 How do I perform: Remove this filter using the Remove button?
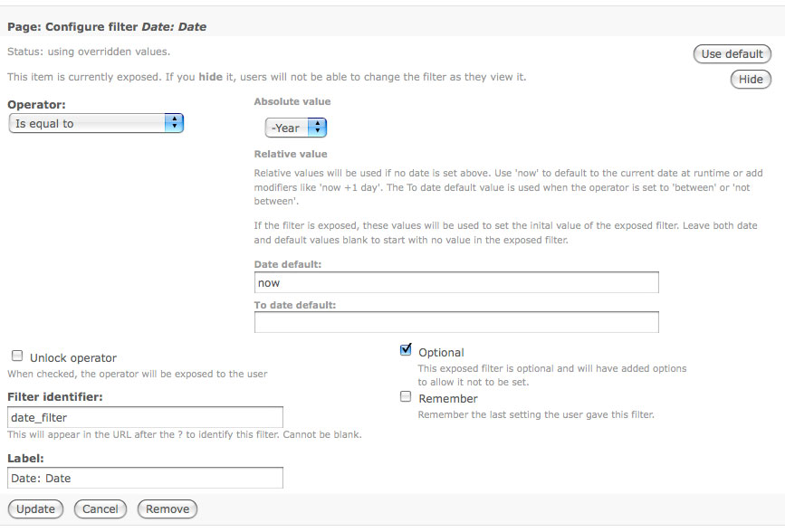(168, 509)
